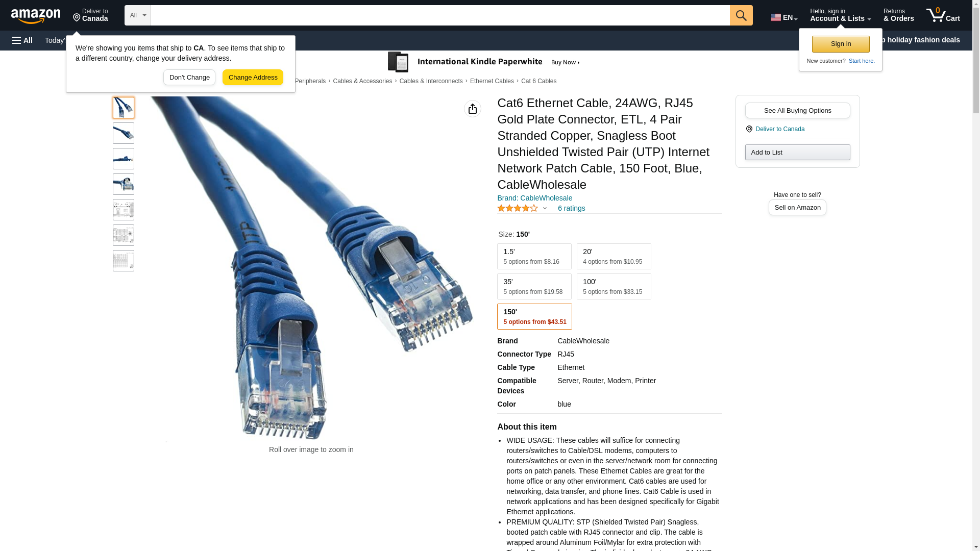Expand the EN language selector
The height and width of the screenshot is (551, 980).
(784, 17)
